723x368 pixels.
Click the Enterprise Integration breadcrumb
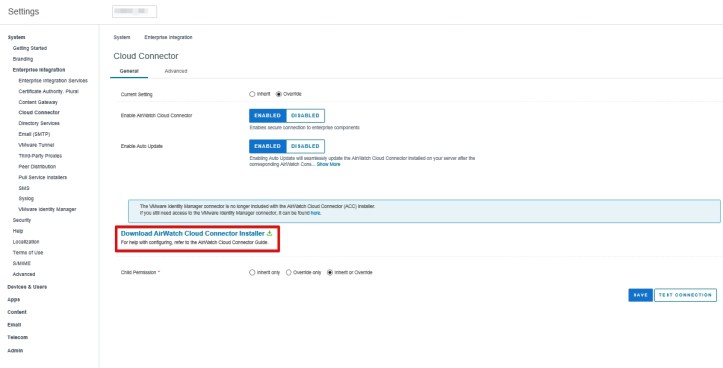pyautogui.click(x=168, y=37)
